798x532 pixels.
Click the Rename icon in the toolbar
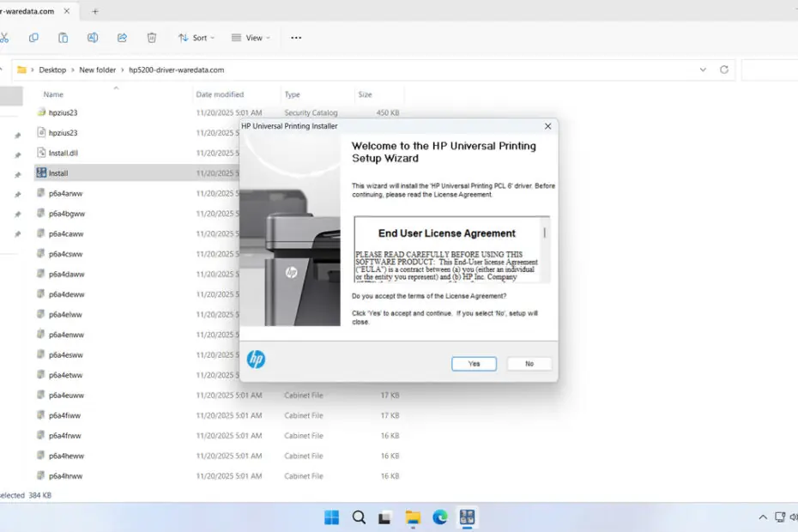(x=92, y=38)
